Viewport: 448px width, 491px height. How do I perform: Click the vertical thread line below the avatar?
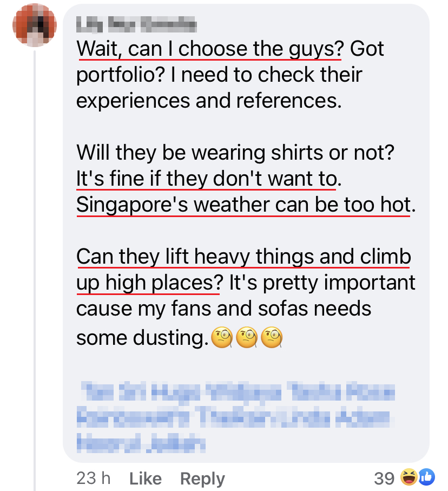pyautogui.click(x=36, y=271)
